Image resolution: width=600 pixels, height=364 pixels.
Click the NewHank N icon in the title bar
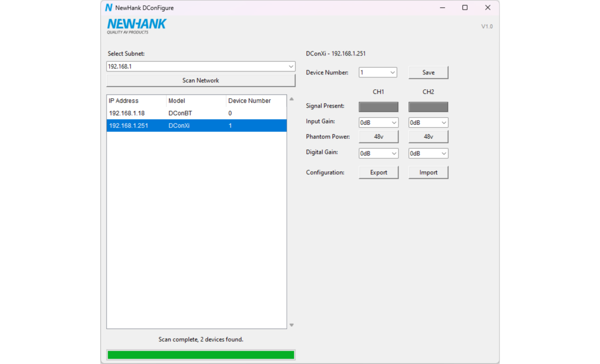108,7
